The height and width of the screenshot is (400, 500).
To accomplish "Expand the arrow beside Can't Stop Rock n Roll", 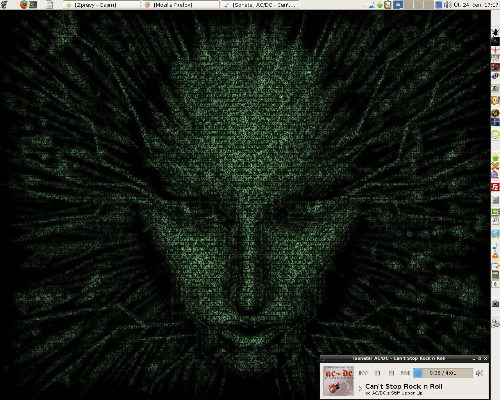I will (360, 389).
